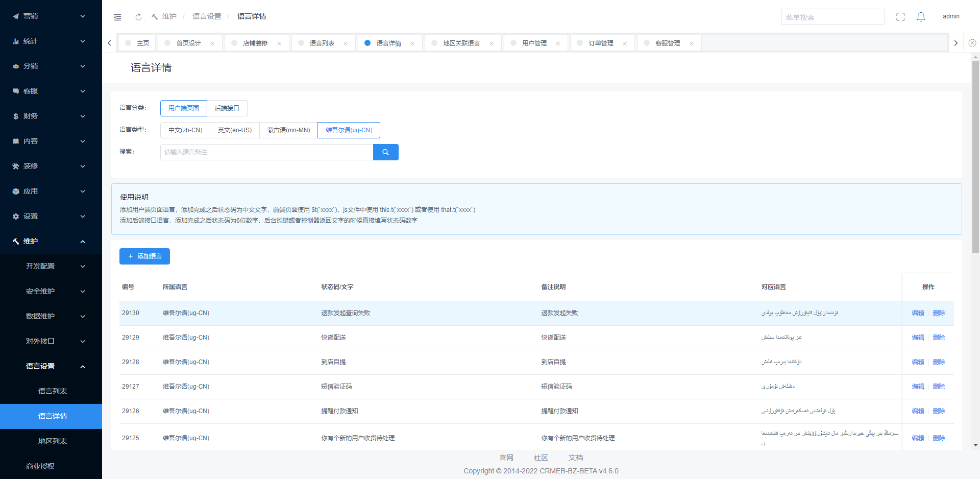The width and height of the screenshot is (980, 479).
Task: Close all tabs via circled X icon
Action: [x=972, y=43]
